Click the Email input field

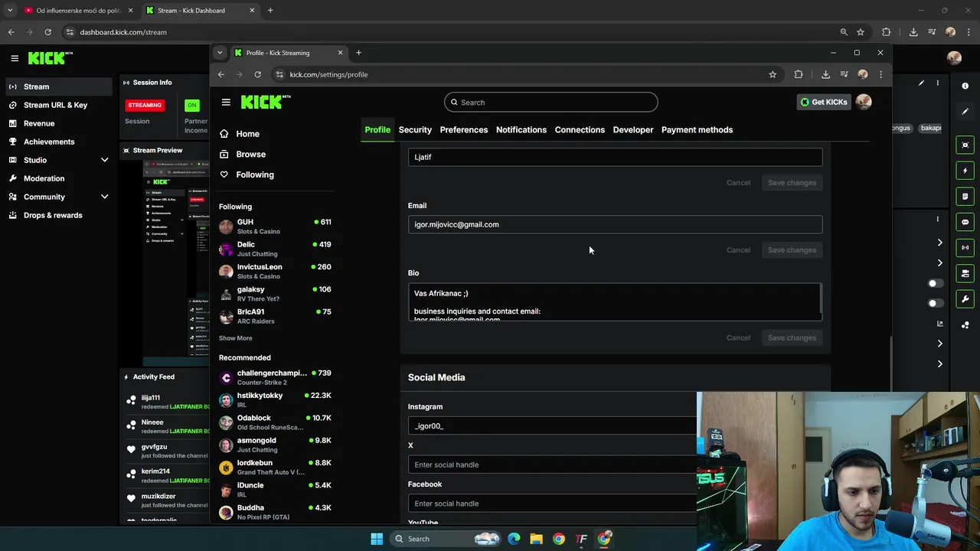click(x=615, y=224)
